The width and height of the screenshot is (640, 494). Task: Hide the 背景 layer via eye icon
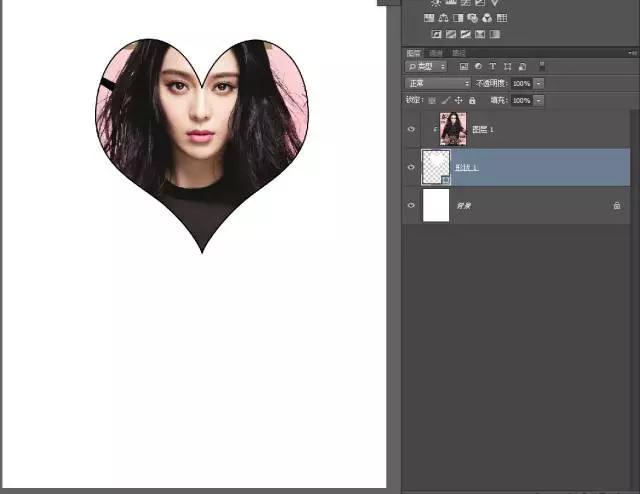pyautogui.click(x=411, y=205)
